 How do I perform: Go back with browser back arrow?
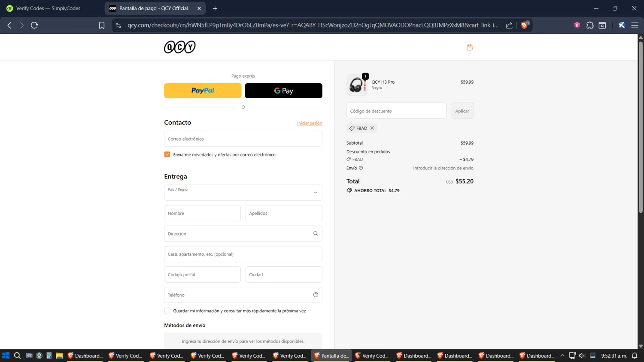click(x=9, y=25)
